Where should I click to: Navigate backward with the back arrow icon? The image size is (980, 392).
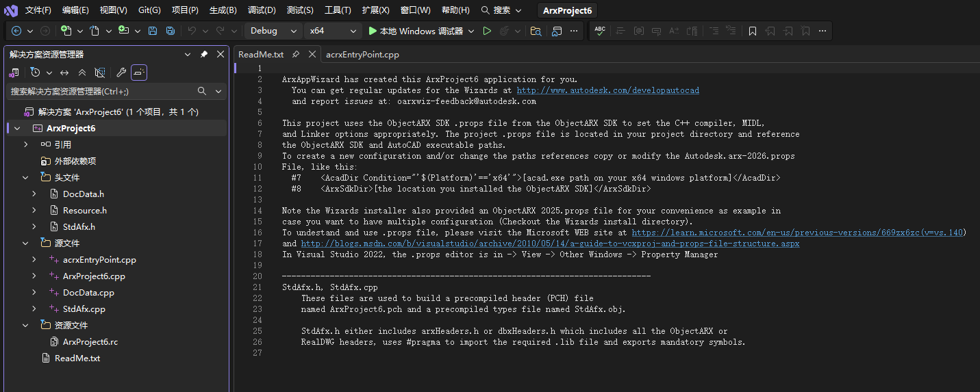16,31
